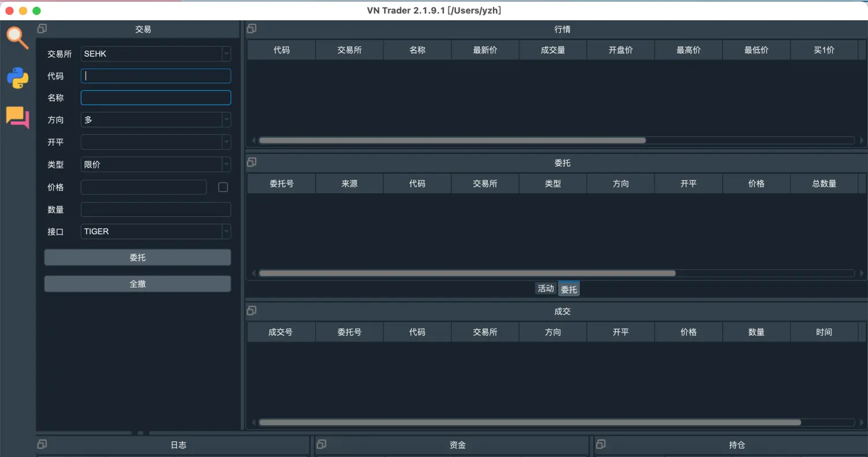Float the 成交 panel using its dock icon
This screenshot has width=868, height=457.
252,311
